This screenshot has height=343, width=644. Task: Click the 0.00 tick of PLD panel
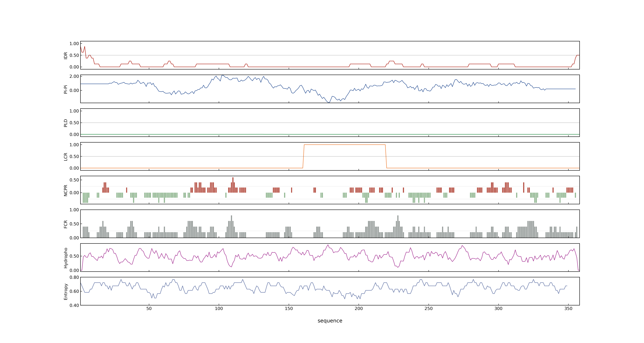74,134
